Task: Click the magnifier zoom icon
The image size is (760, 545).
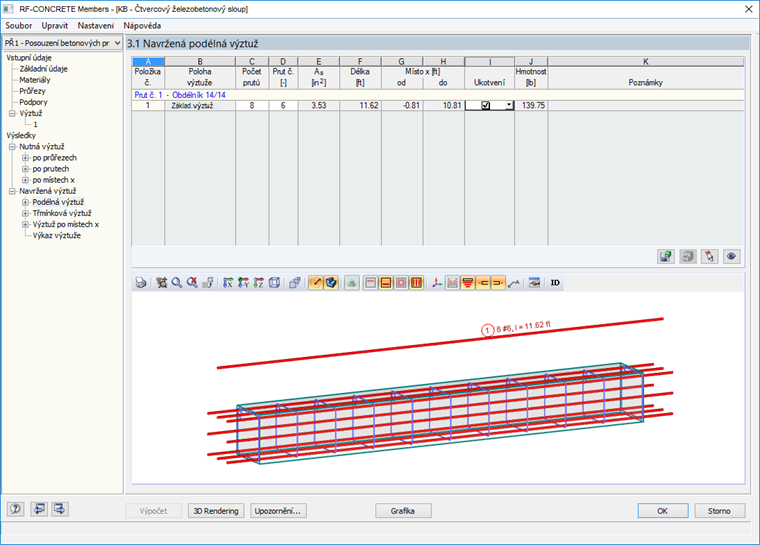Action: tap(177, 283)
